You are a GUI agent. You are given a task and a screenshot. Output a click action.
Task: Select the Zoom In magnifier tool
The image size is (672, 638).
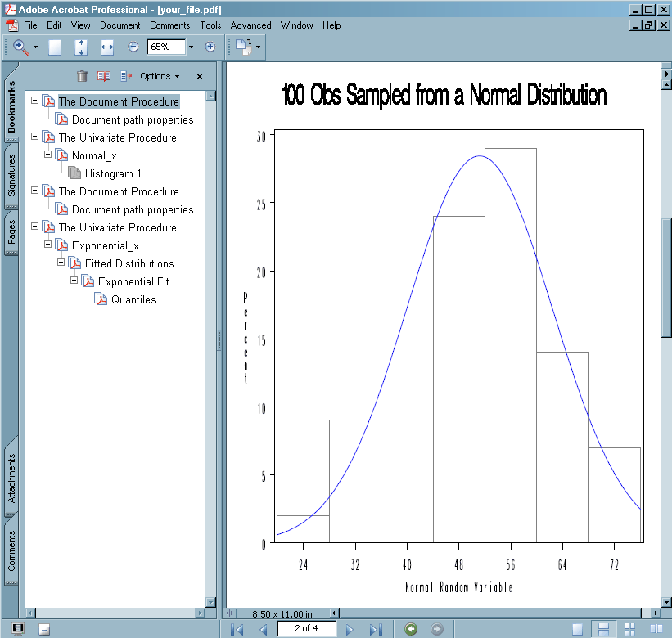point(20,47)
